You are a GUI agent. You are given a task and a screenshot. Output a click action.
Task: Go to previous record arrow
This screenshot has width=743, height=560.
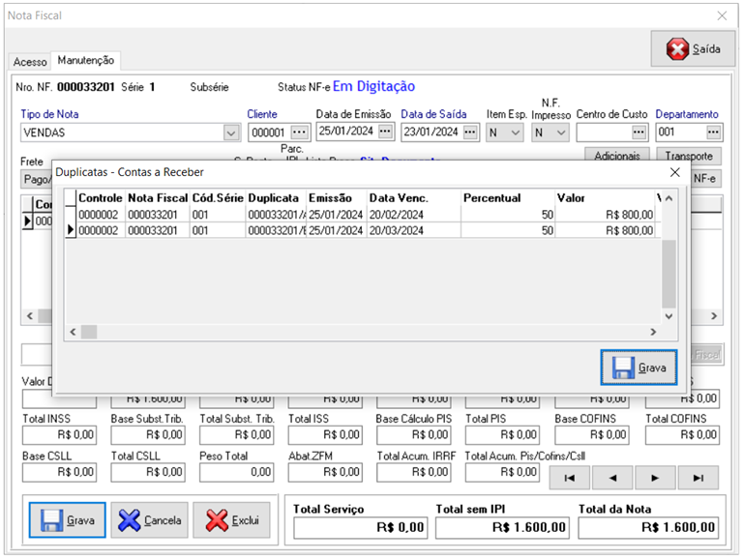click(612, 478)
